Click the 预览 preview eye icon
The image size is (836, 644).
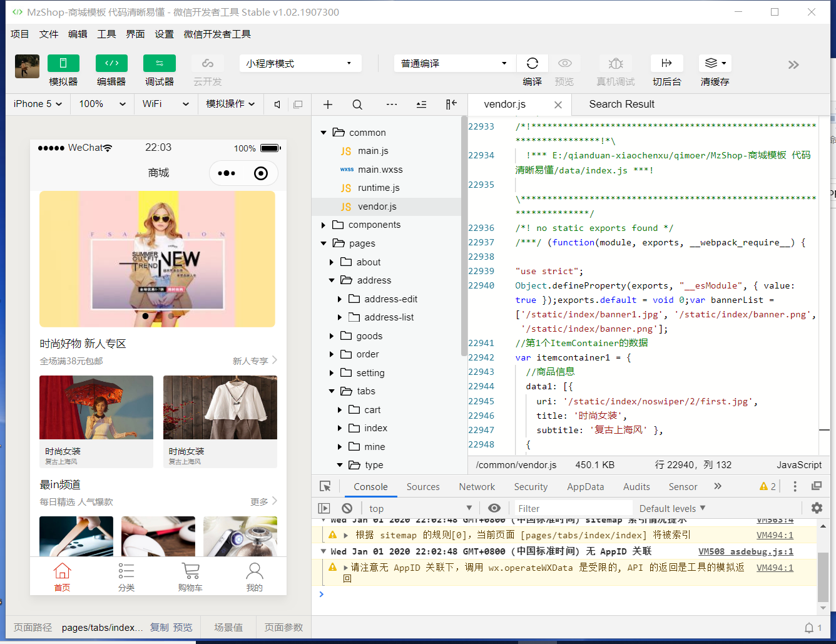point(564,63)
